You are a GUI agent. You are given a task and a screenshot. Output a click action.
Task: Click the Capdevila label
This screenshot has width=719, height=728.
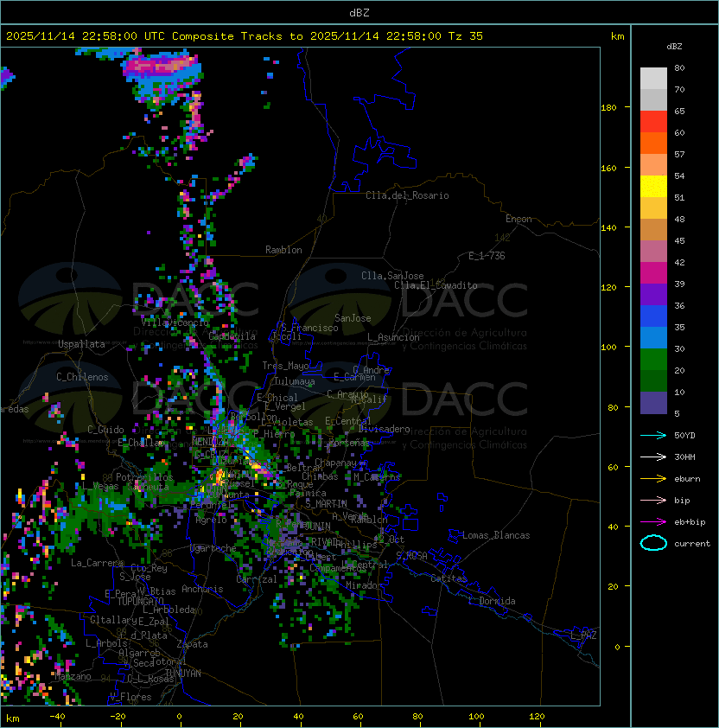232,336
